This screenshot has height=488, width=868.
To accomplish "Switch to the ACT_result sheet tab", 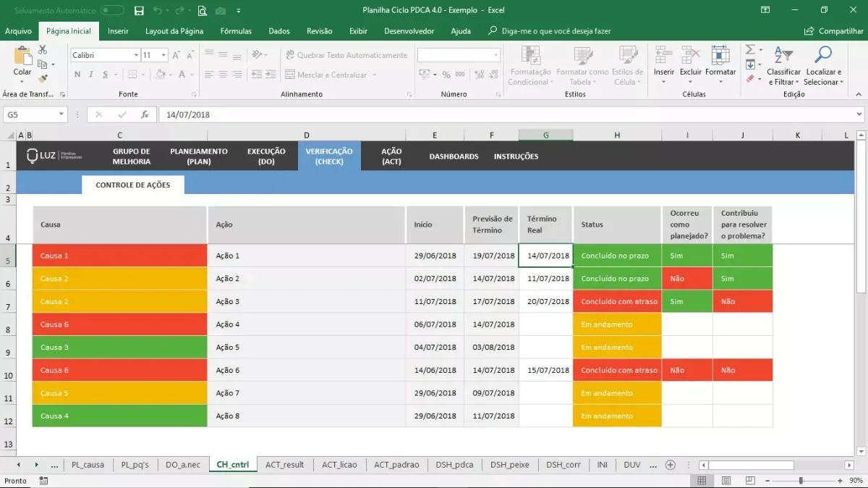I will click(x=284, y=465).
